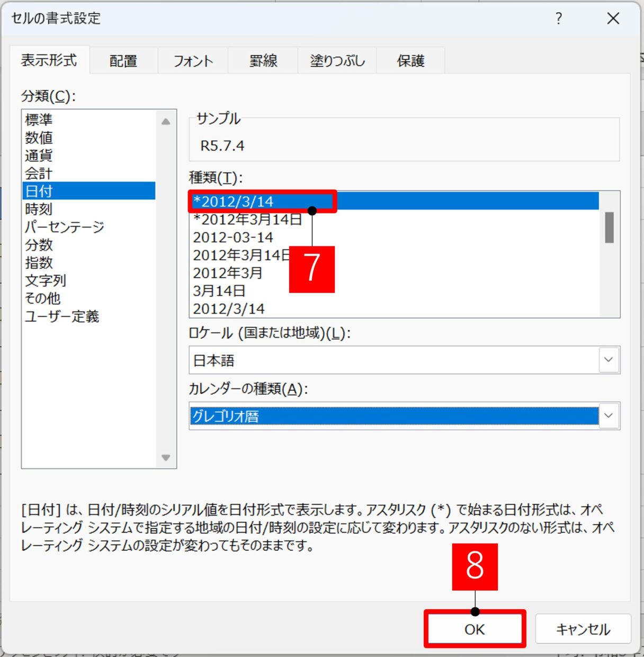Click category list scroll down arrow

[166, 458]
